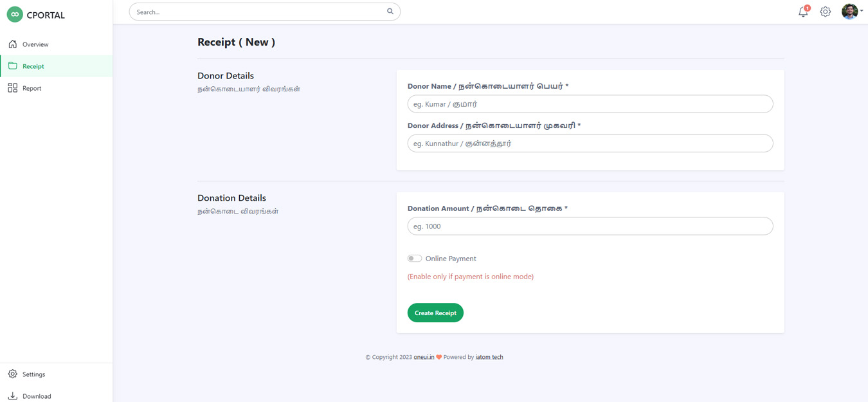868x402 pixels.
Task: Expand the user profile avatar dropdown
Action: coord(851,12)
